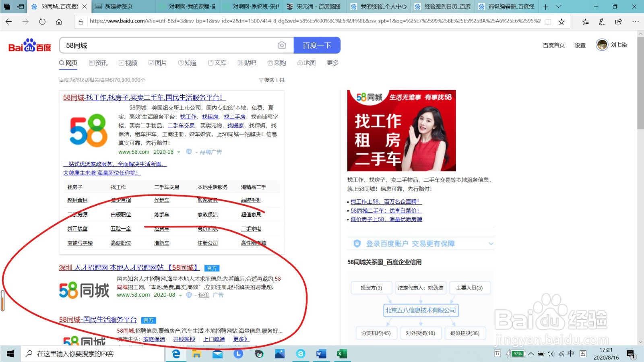644x362 pixels.
Task: Open notification center icon
Action: click(631, 354)
